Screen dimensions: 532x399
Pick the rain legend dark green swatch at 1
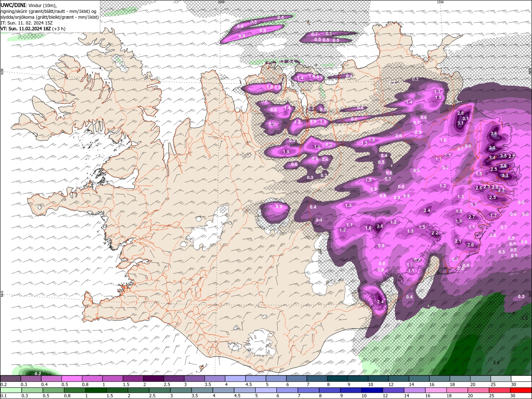[96, 390]
